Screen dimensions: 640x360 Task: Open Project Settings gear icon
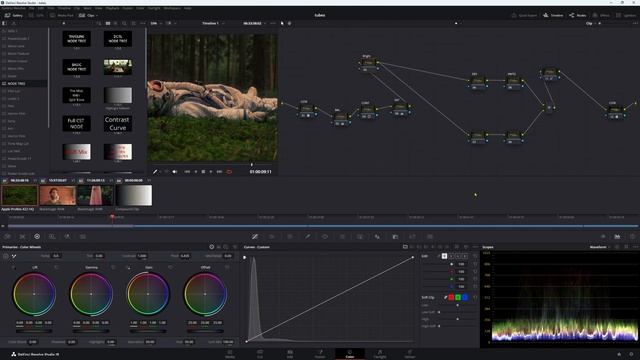631,354
